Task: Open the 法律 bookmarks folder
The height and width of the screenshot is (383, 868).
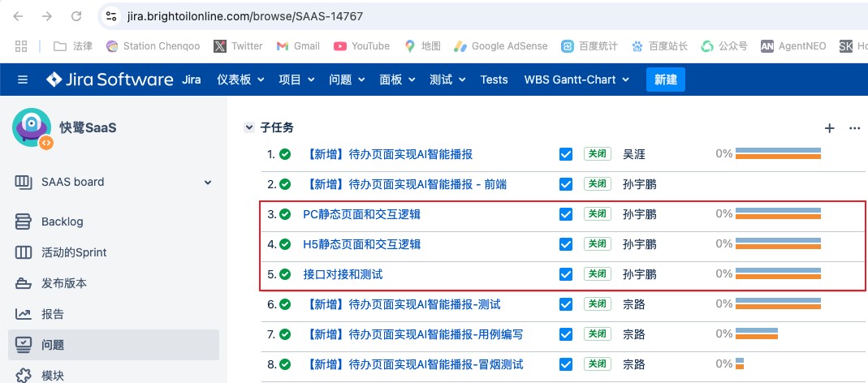Action: 72,46
